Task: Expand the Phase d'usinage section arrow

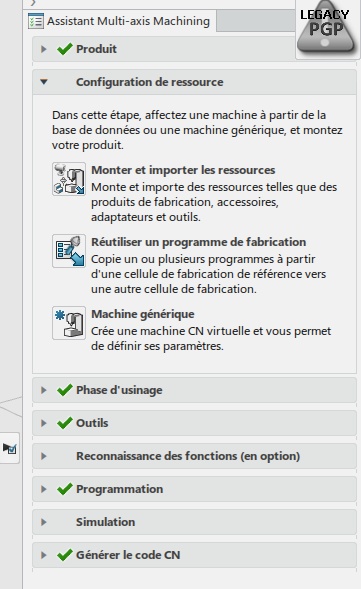Action: 44,390
